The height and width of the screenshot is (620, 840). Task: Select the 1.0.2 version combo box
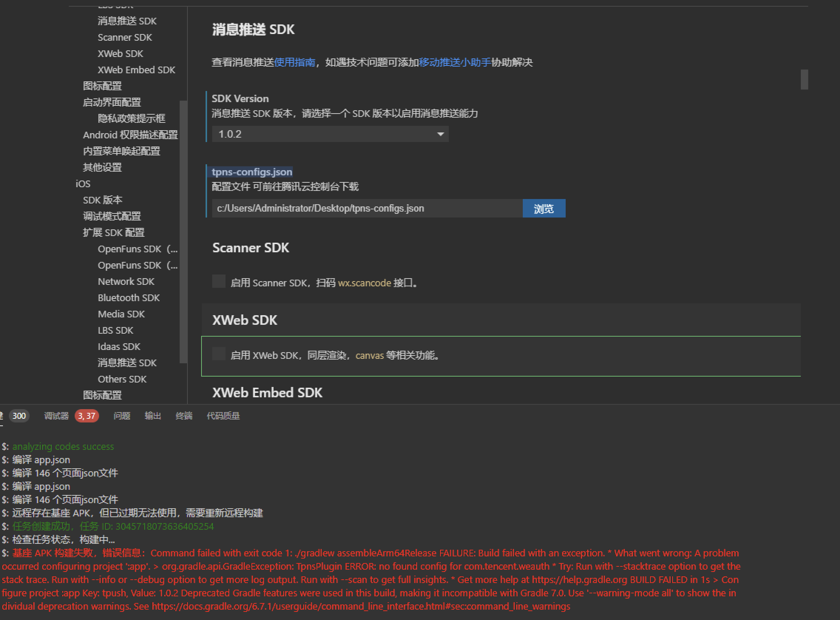330,134
